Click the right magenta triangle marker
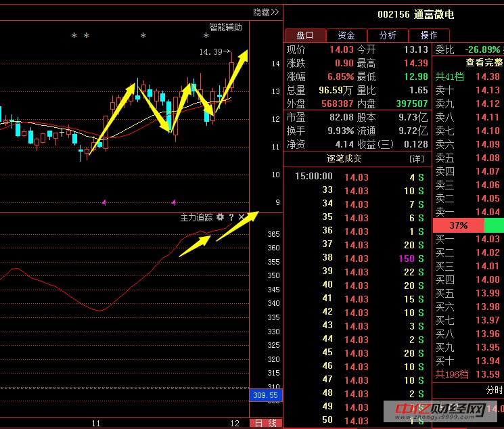Screen dimensions: 504x429 175,202
